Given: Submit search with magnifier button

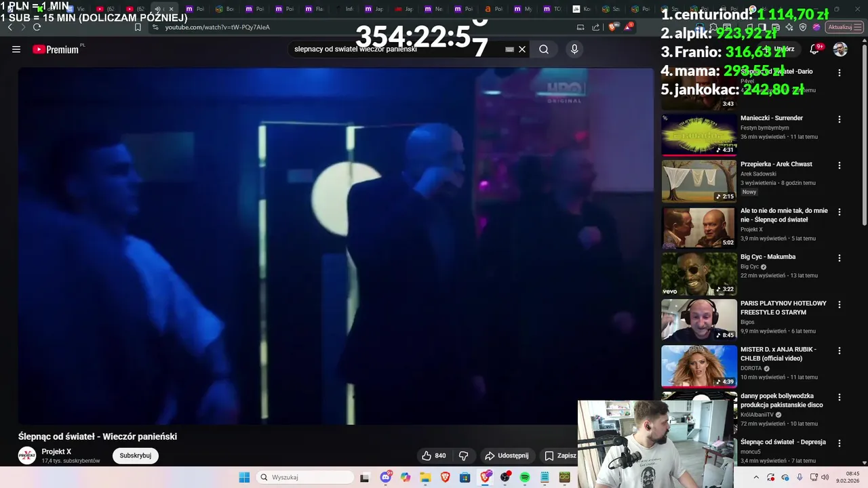Looking at the screenshot, I should point(544,49).
